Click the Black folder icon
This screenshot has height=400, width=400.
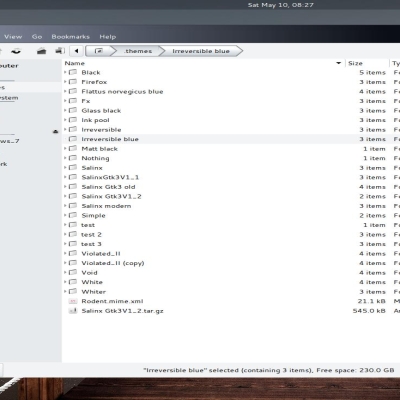coord(73,72)
